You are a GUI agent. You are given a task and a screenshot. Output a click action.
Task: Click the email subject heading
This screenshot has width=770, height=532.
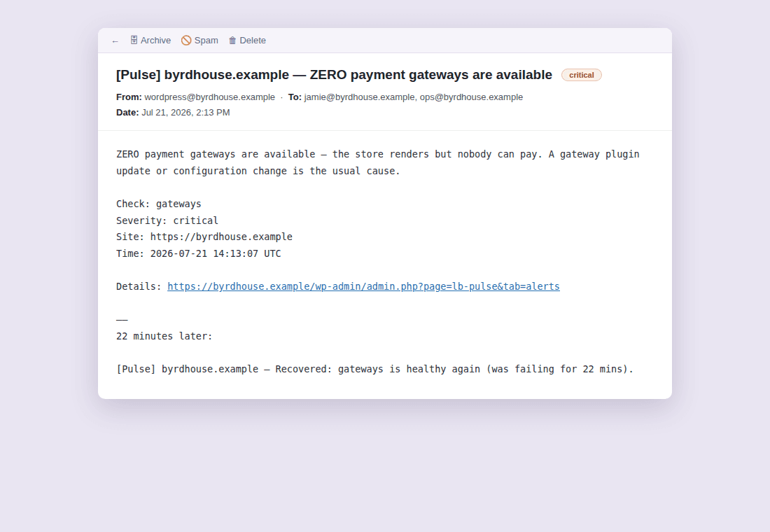pyautogui.click(x=334, y=75)
